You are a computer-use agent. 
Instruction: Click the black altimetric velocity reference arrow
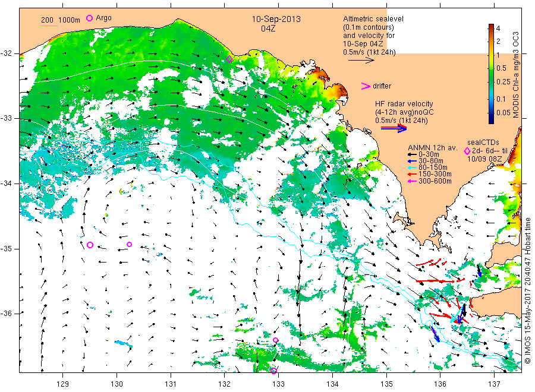click(x=361, y=61)
